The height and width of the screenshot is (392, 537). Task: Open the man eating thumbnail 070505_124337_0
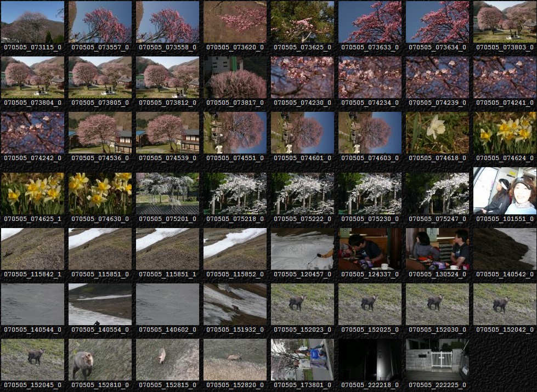(x=370, y=249)
